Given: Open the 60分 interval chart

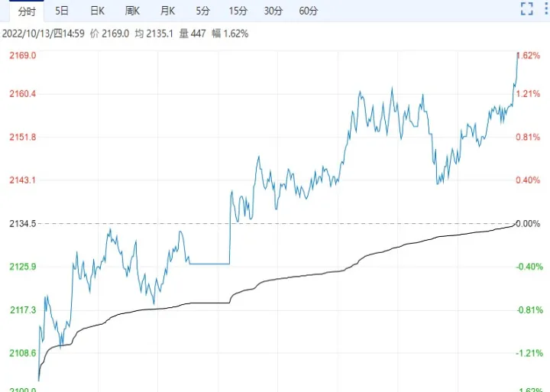Looking at the screenshot, I should pyautogui.click(x=309, y=11).
